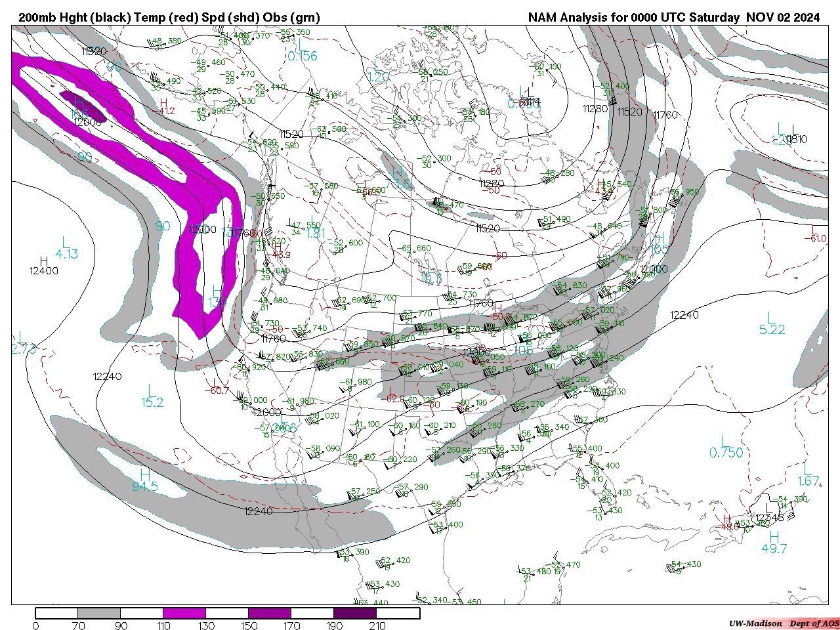Viewport: 840px width, 630px height.
Task: Select the cyan H 49.7 marker
Action: pyautogui.click(x=774, y=543)
